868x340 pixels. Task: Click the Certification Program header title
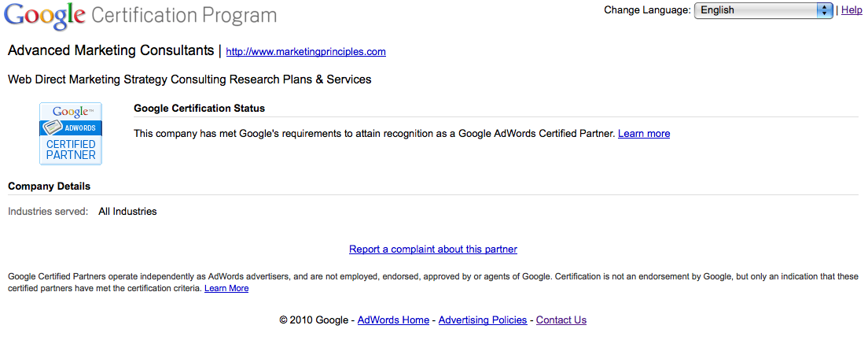184,16
